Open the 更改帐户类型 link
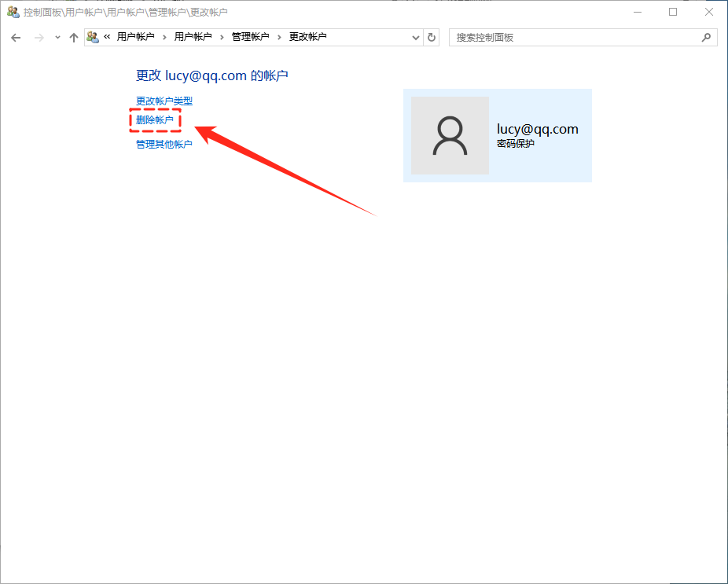The width and height of the screenshot is (728, 584). pos(164,101)
